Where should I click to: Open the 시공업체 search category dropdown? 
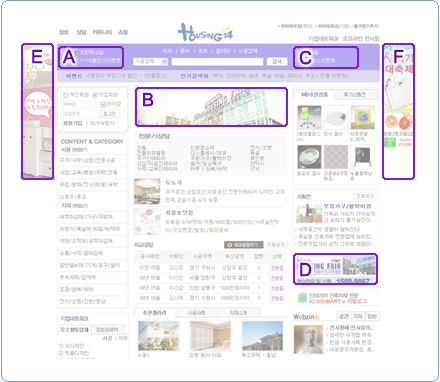(x=150, y=62)
